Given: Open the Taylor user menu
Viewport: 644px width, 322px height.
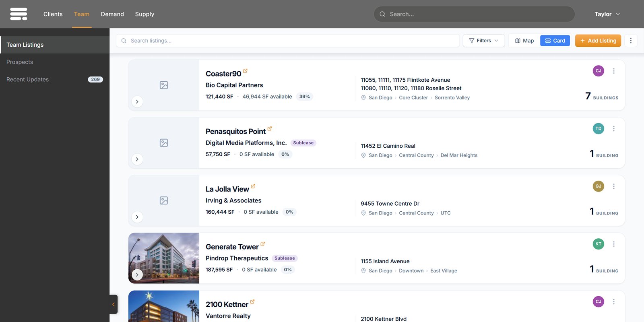Looking at the screenshot, I should [x=607, y=14].
